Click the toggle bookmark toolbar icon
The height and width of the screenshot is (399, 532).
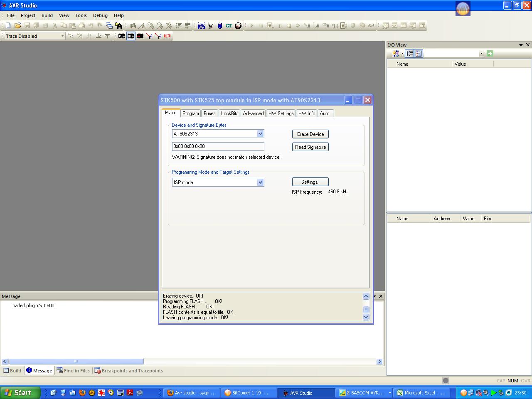[x=142, y=25]
